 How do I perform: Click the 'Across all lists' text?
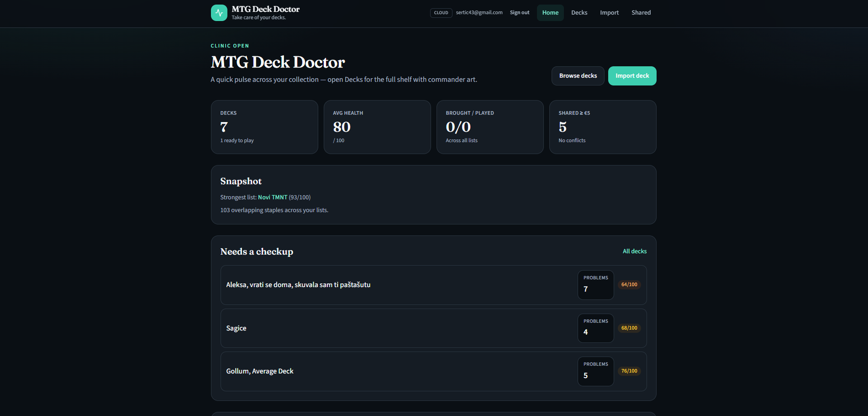[462, 141]
